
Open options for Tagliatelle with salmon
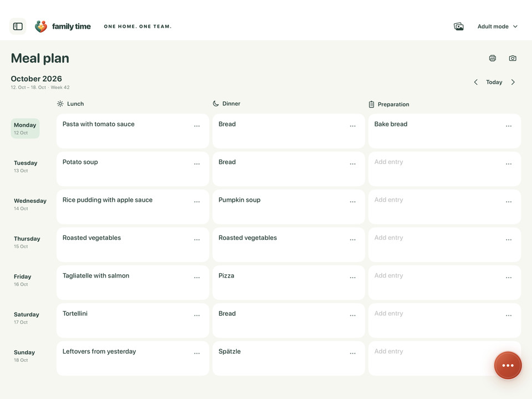click(x=197, y=278)
